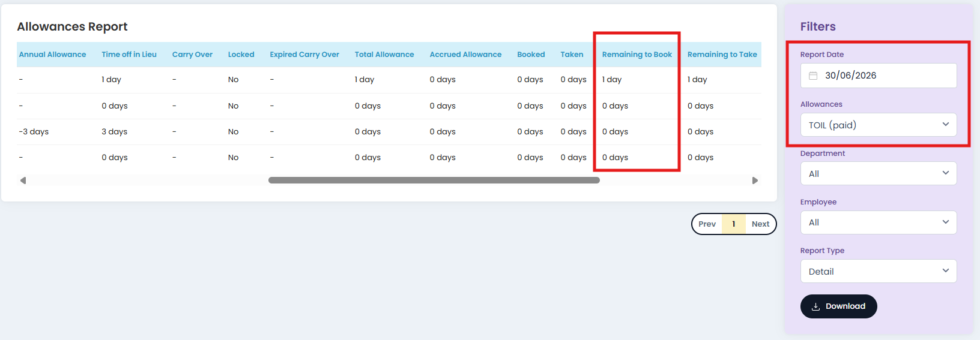Open the Employee dropdown
The image size is (980, 340).
click(879, 222)
